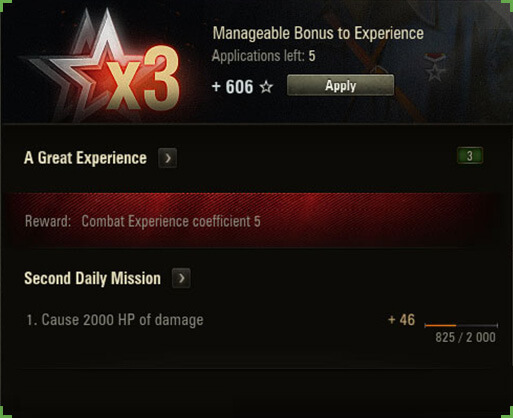The width and height of the screenshot is (513, 418).
Task: Click the star icon next to +606
Action: point(266,87)
